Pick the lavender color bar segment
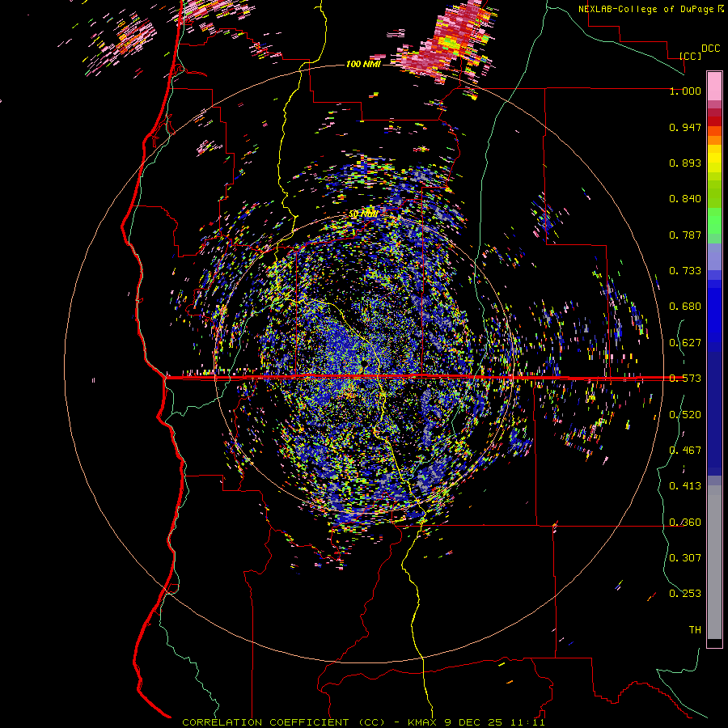The image size is (728, 728). click(x=714, y=257)
